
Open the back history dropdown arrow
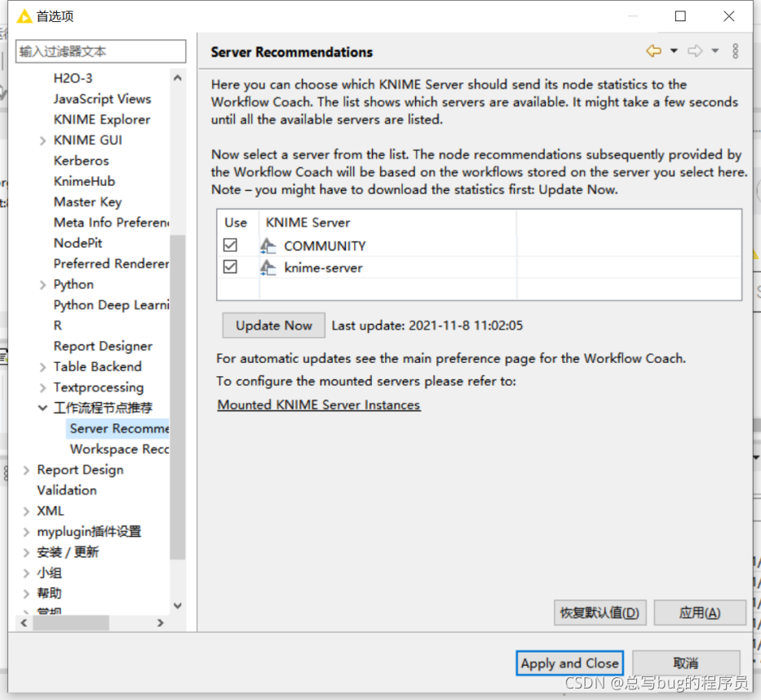[674, 51]
